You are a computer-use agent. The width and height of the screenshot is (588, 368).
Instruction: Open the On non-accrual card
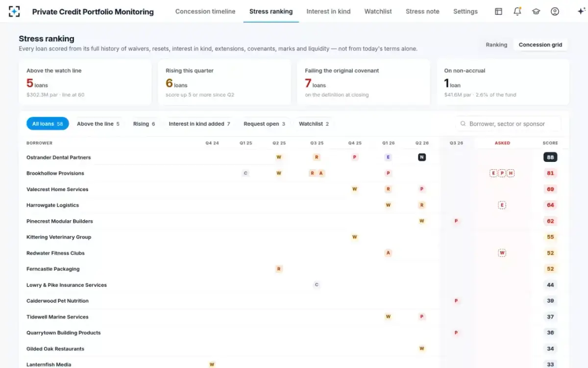click(x=503, y=82)
